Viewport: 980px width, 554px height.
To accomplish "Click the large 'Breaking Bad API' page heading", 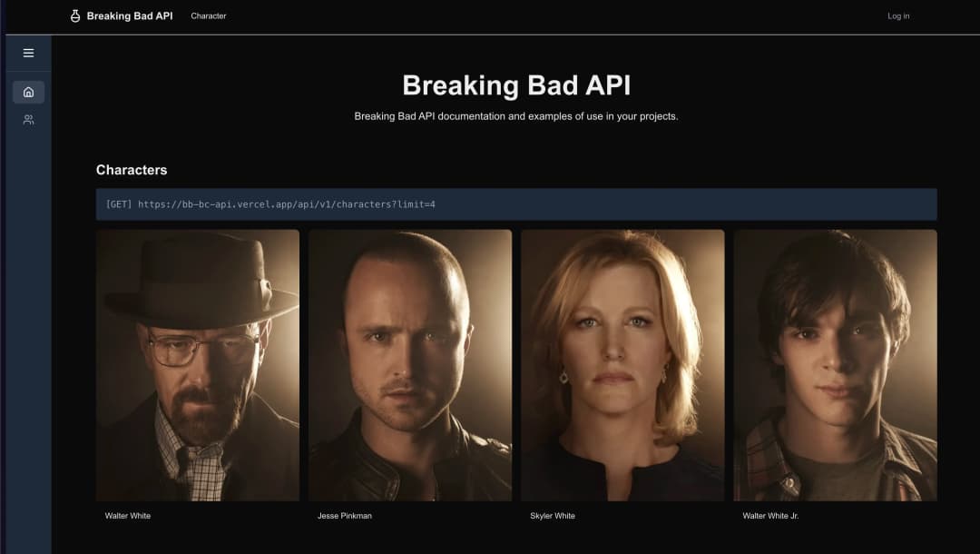I will click(516, 85).
